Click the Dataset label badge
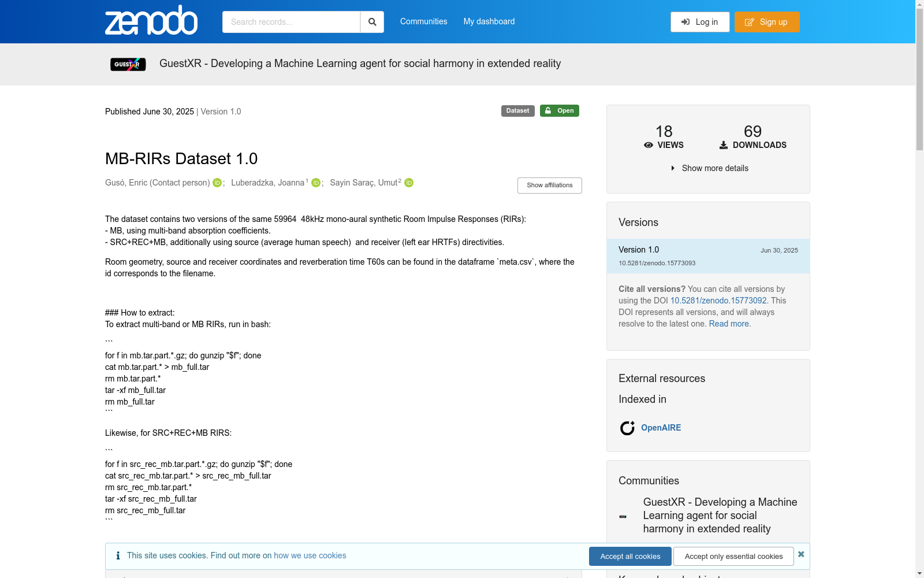The image size is (924, 578). (518, 111)
